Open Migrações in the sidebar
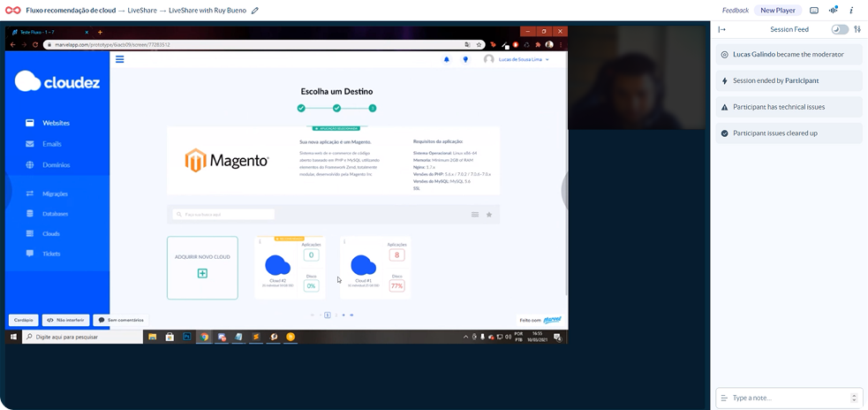 click(x=47, y=194)
